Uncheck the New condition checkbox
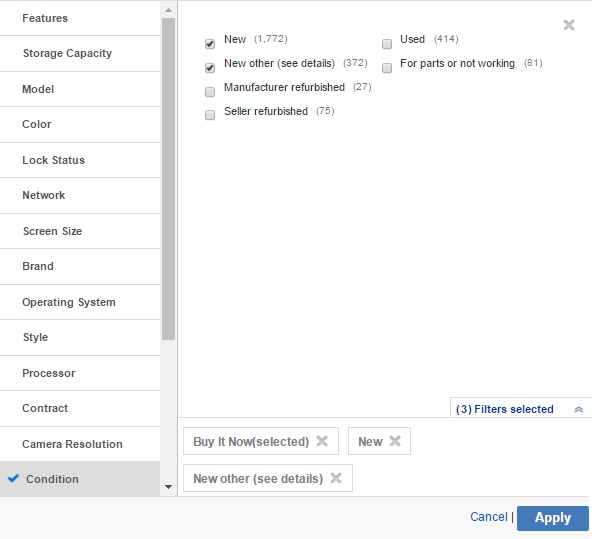Image resolution: width=592 pixels, height=539 pixels. 210,44
